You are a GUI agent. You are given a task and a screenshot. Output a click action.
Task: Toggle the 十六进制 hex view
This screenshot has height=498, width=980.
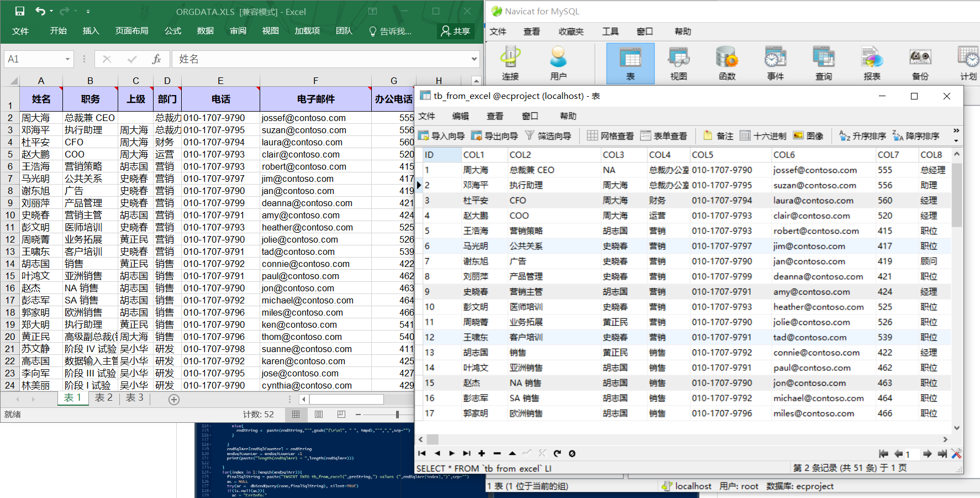pyautogui.click(x=763, y=136)
